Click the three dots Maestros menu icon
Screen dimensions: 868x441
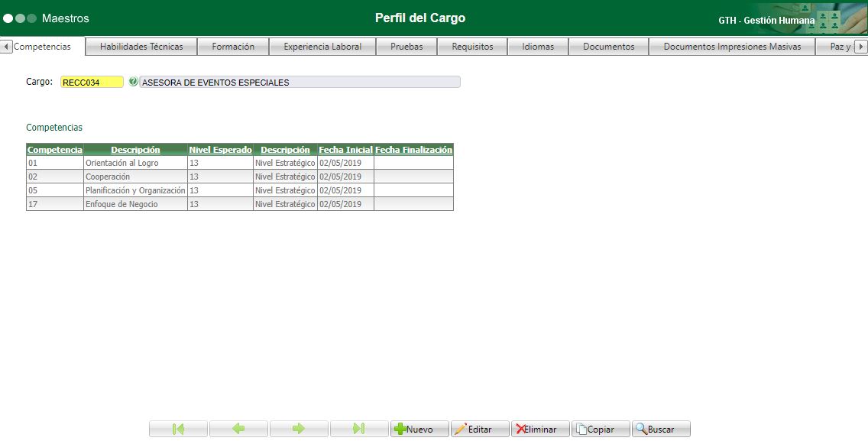click(x=20, y=18)
